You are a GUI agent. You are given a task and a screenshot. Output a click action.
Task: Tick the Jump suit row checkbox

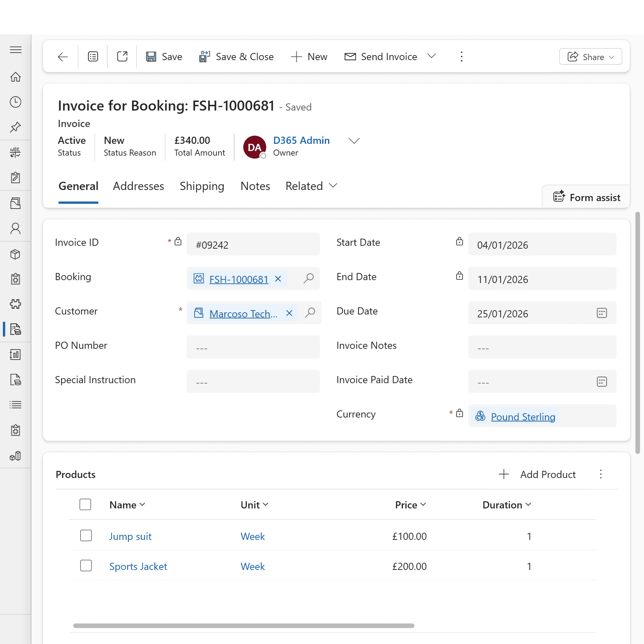[x=86, y=536]
